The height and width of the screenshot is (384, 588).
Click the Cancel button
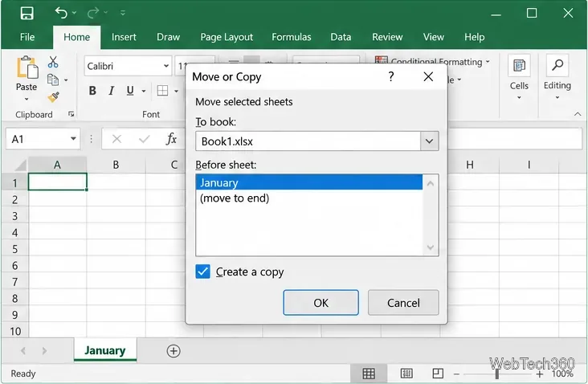pyautogui.click(x=403, y=303)
